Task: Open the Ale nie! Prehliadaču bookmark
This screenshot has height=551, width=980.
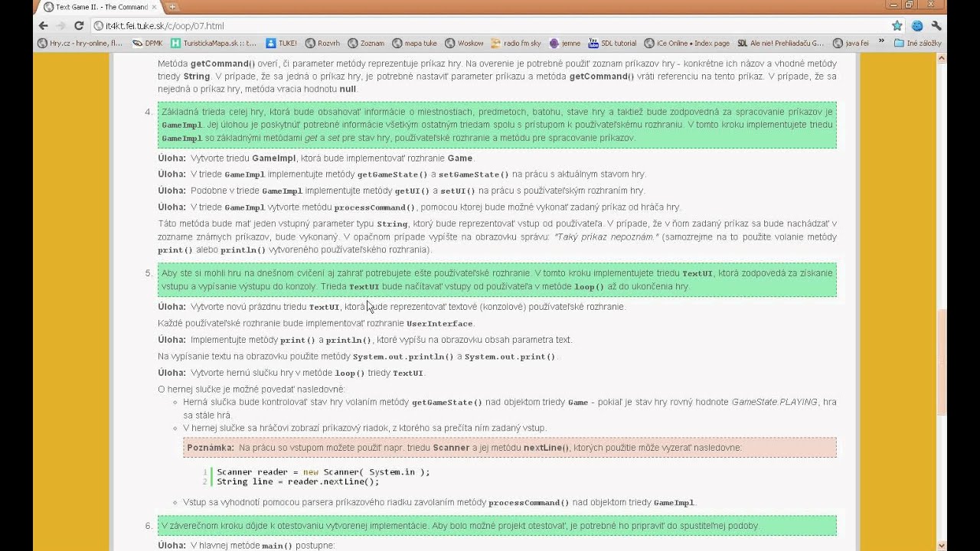Action: (x=781, y=44)
